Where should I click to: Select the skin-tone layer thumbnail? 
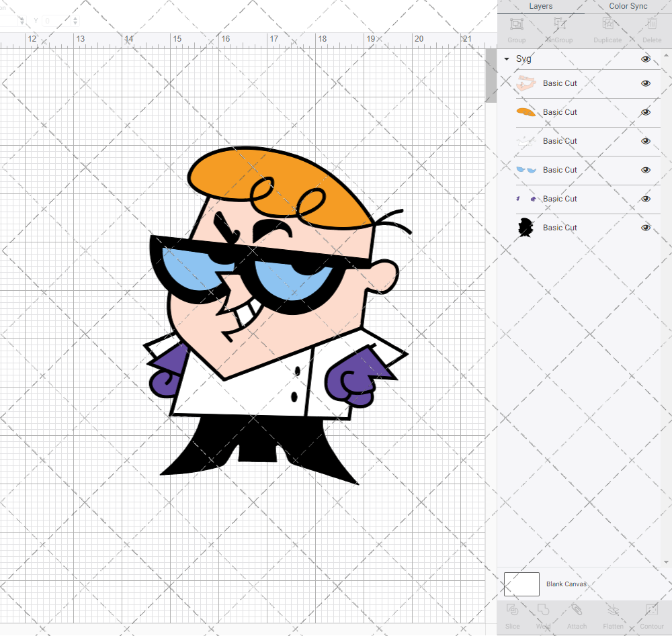point(526,83)
